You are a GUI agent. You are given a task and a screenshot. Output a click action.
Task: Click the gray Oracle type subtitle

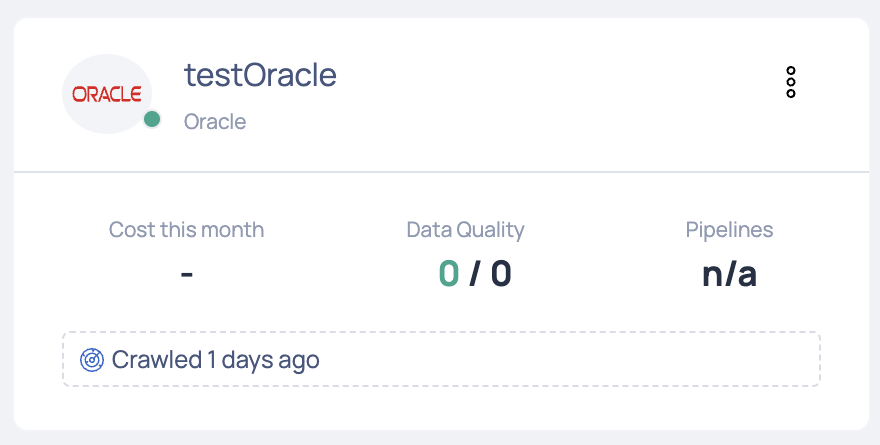tap(215, 122)
